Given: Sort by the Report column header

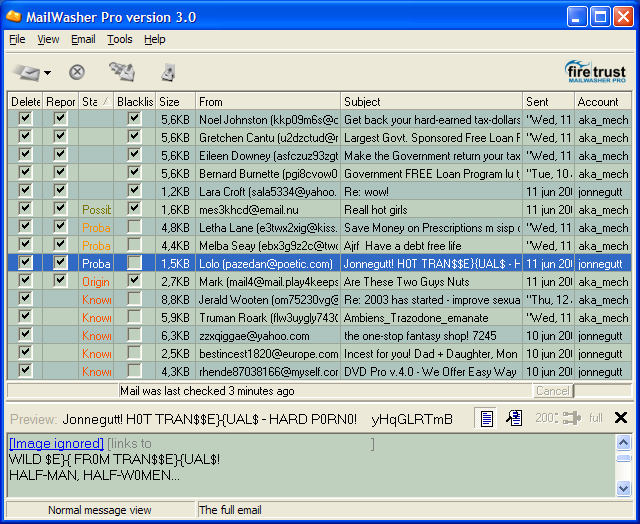Looking at the screenshot, I should pos(60,102).
